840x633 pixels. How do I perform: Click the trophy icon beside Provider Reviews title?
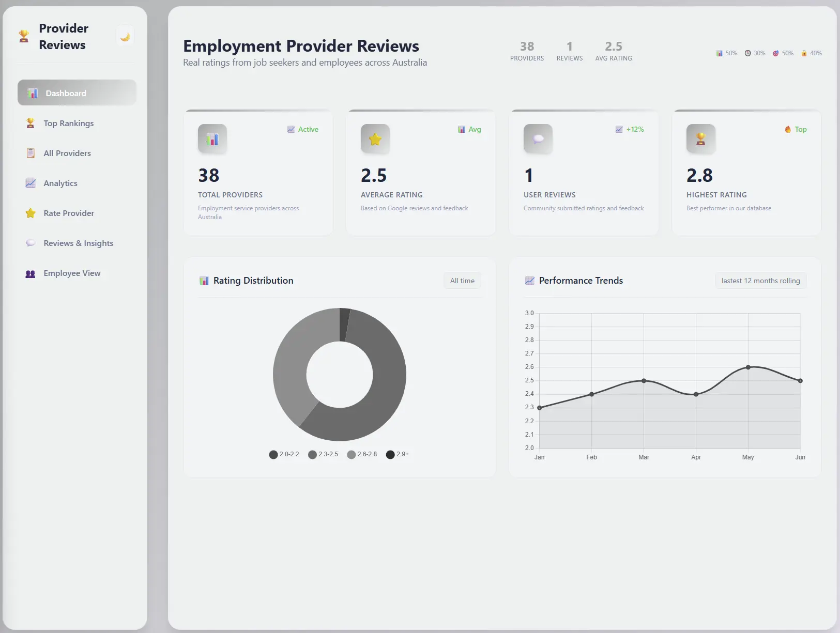click(23, 36)
